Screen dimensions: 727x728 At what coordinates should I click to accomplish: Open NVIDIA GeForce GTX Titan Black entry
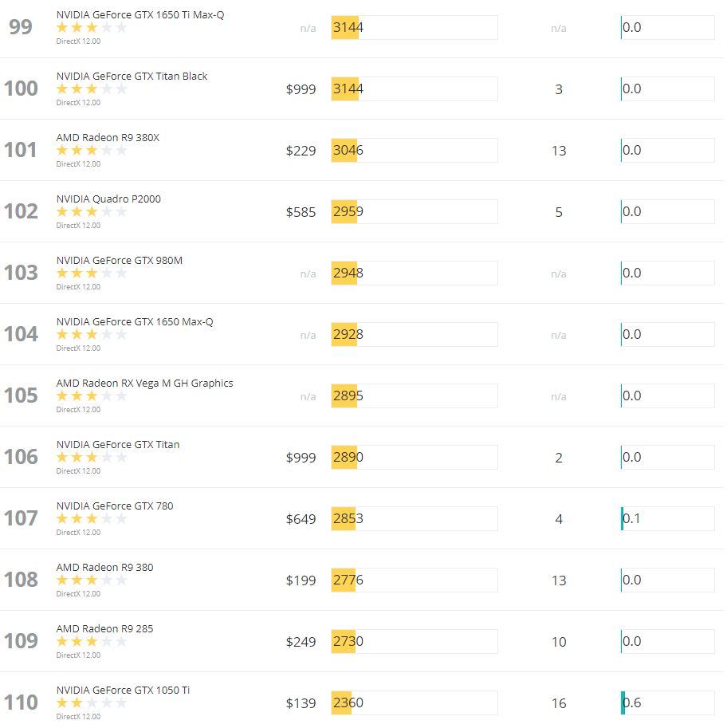(x=132, y=76)
